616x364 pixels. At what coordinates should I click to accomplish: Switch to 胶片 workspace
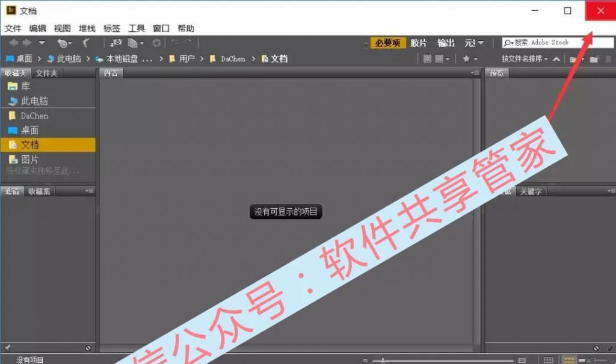(x=419, y=43)
